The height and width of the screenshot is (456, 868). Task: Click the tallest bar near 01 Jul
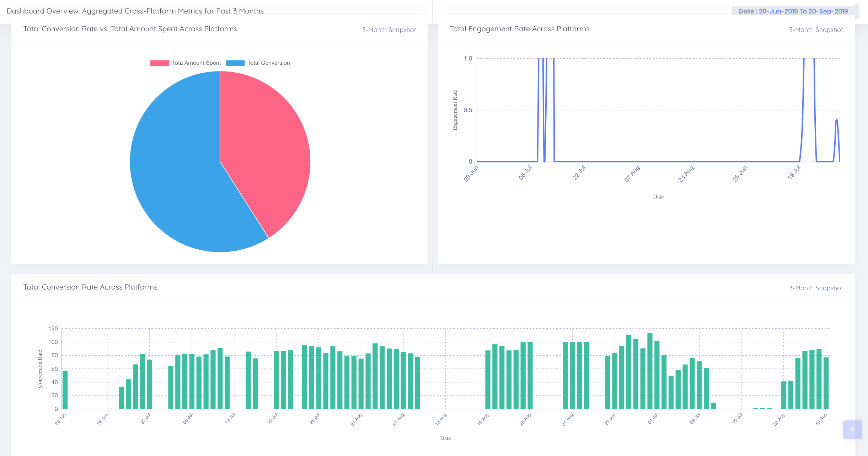[x=650, y=371]
